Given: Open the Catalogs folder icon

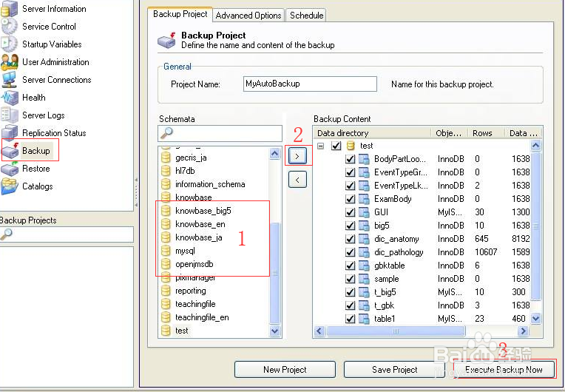Looking at the screenshot, I should 10,186.
